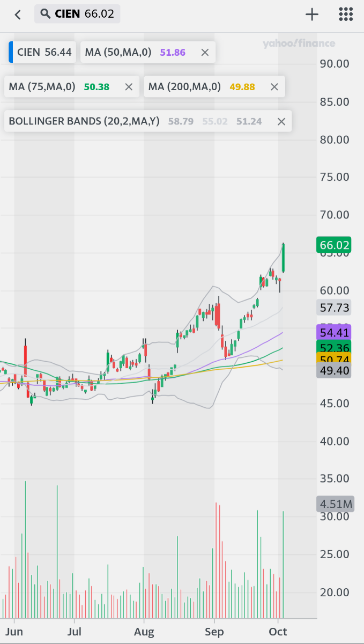Remove the MA (50,MA,0) indicator
364x644 pixels.
tap(205, 53)
